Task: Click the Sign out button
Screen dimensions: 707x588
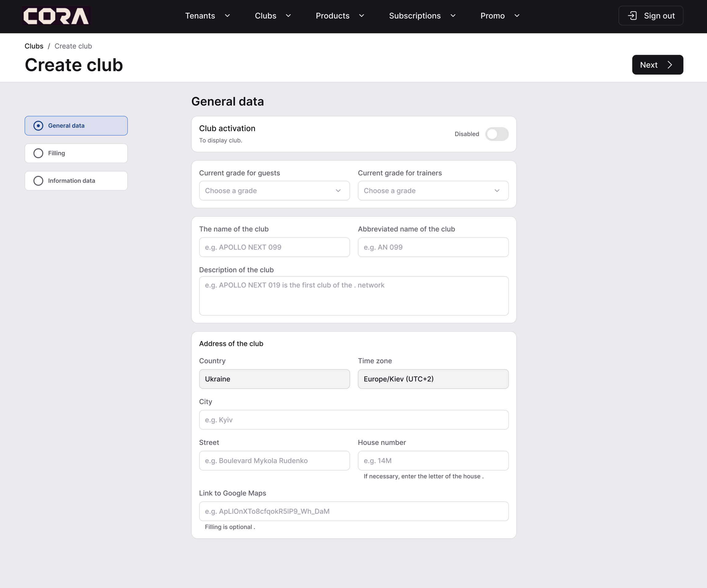Action: coord(650,15)
